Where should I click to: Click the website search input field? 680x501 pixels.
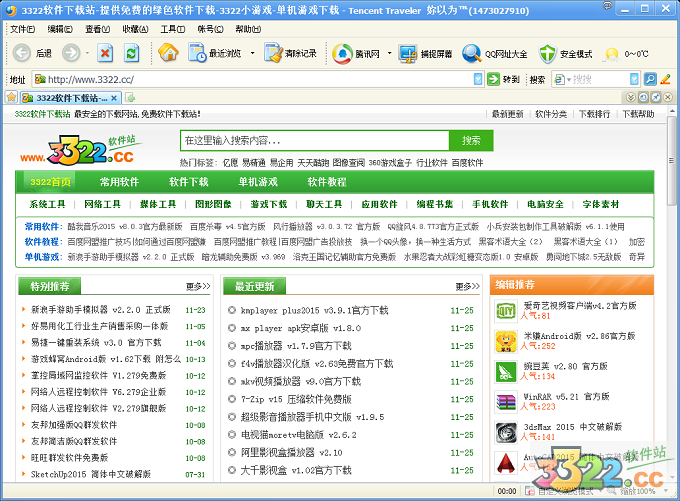tap(315, 141)
